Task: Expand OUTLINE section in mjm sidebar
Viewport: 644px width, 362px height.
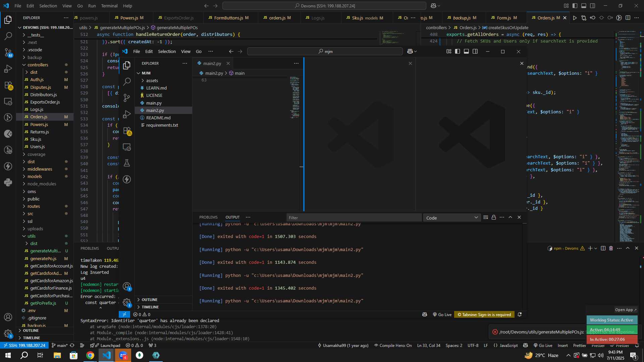Action: point(163,300)
